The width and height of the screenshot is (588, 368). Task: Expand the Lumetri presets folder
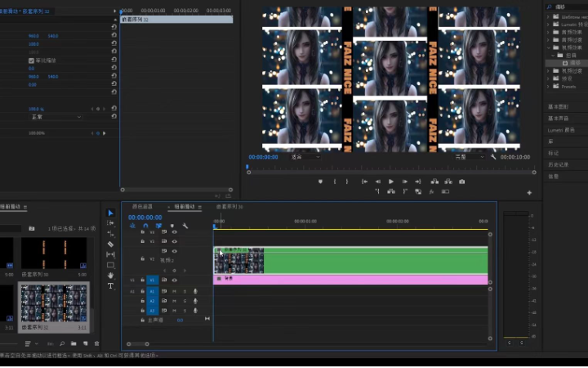tap(549, 25)
